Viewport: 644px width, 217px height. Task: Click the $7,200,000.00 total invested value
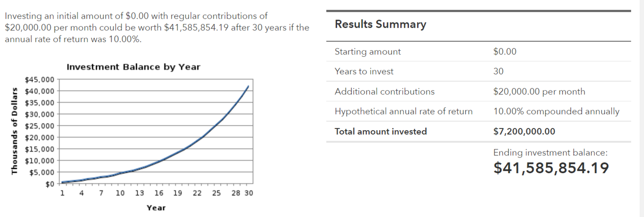[x=524, y=132]
